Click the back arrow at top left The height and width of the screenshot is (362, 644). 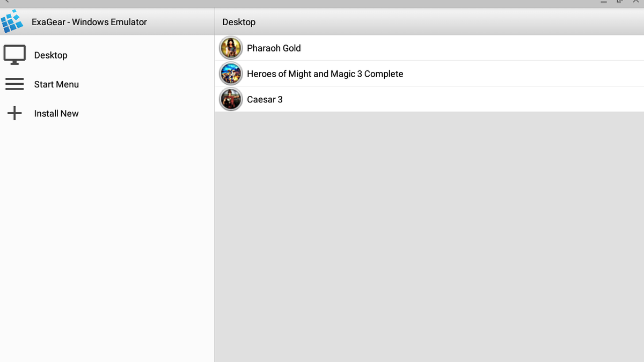pyautogui.click(x=6, y=3)
